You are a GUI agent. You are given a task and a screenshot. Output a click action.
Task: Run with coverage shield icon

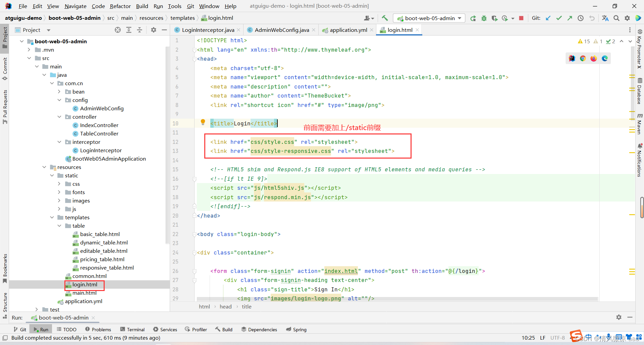[x=494, y=18]
